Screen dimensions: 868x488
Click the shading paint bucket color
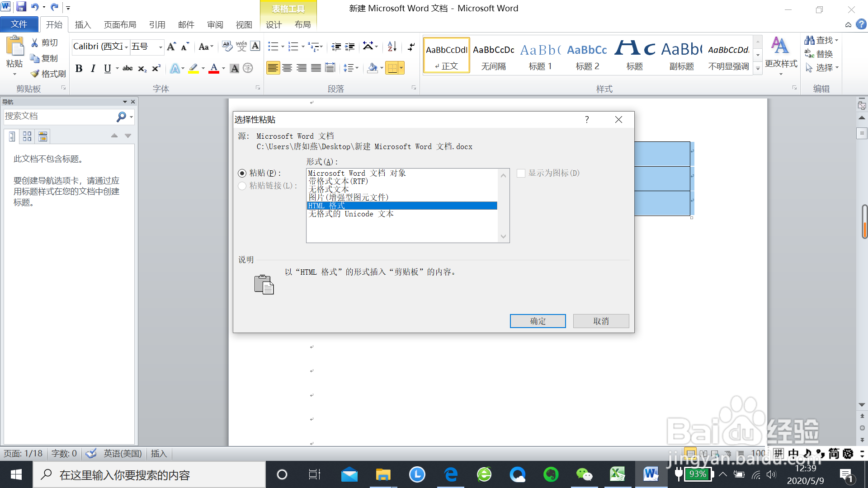tap(373, 68)
